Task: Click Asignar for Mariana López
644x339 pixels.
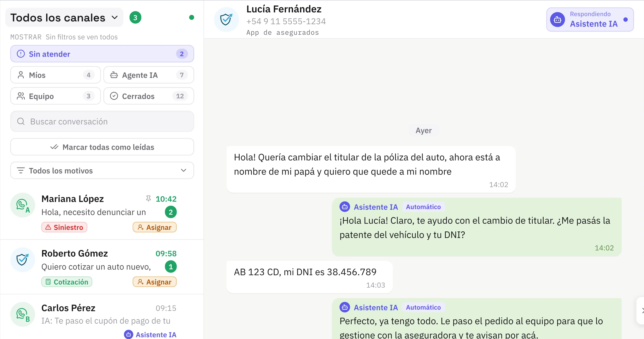Action: click(154, 227)
